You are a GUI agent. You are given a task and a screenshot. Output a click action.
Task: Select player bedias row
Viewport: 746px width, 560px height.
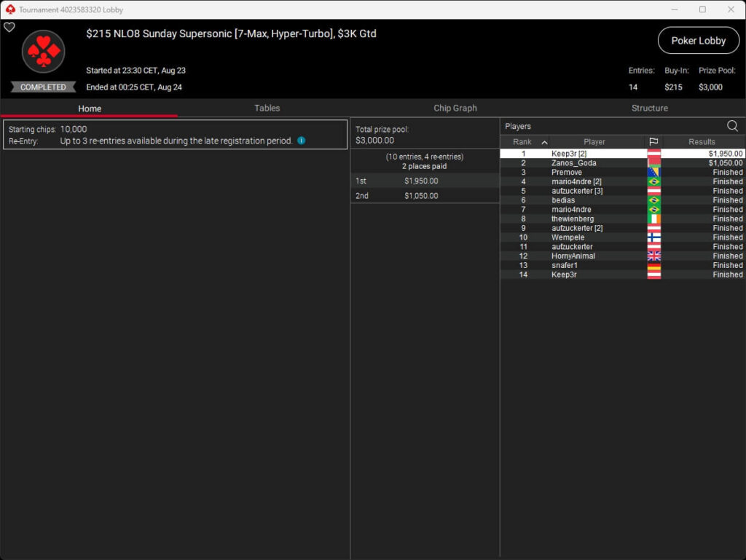[622, 200]
